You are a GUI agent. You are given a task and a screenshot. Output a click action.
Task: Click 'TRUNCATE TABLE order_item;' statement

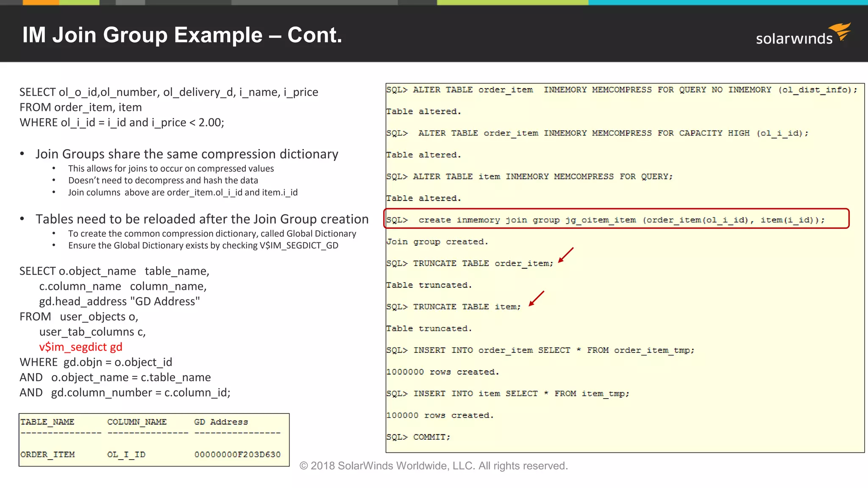tap(470, 263)
